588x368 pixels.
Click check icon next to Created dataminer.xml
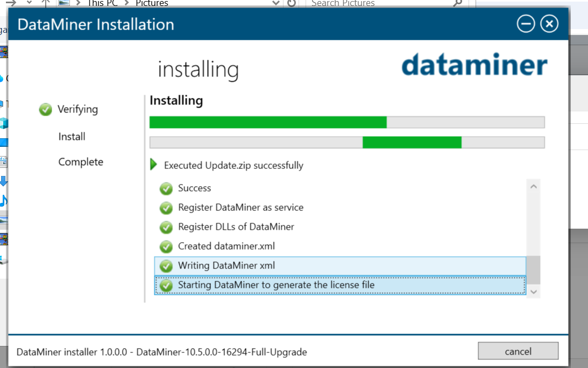[x=166, y=247]
